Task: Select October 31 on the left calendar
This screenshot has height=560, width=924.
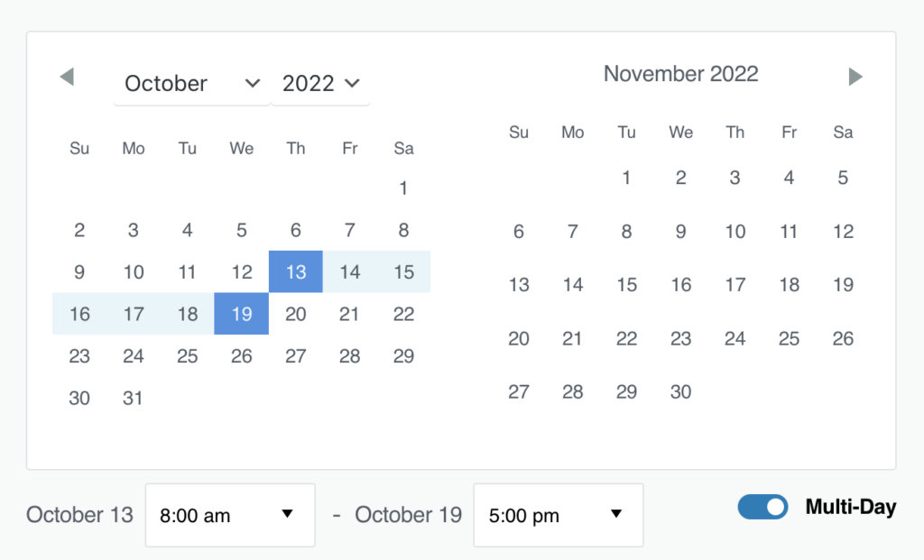Action: [133, 398]
